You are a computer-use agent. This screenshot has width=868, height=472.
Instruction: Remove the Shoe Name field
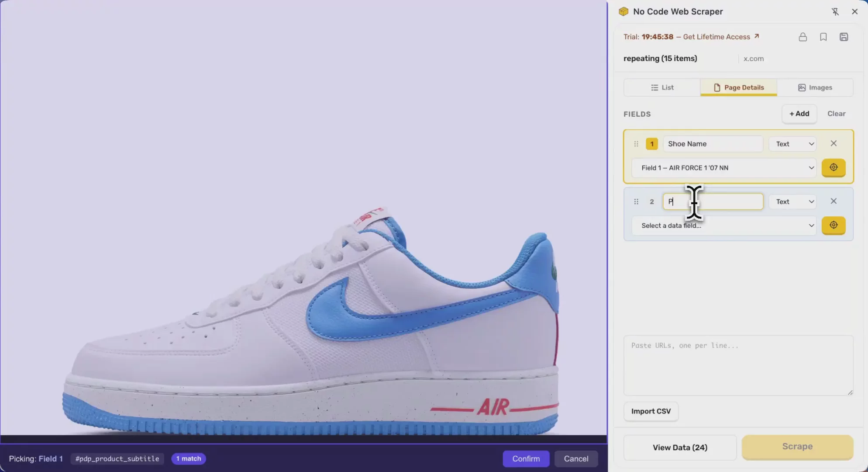click(x=833, y=143)
